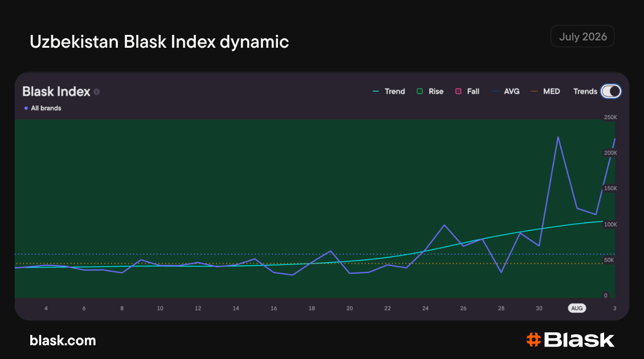The width and height of the screenshot is (644, 359).
Task: Click the x-axis date label 18
Action: pyautogui.click(x=311, y=308)
